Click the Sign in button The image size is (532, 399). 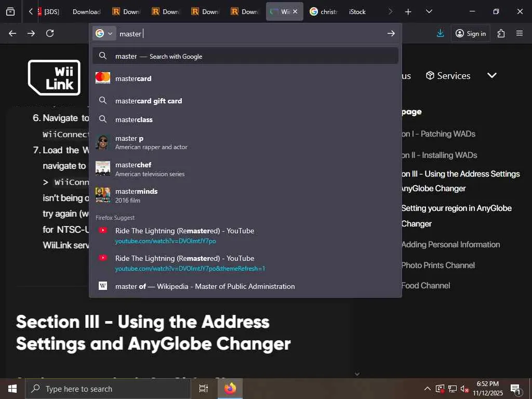471,33
